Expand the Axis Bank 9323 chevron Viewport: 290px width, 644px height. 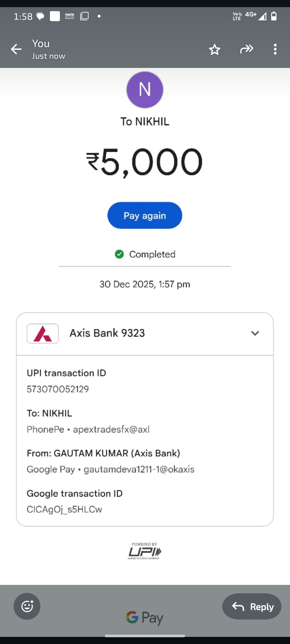pyautogui.click(x=255, y=333)
